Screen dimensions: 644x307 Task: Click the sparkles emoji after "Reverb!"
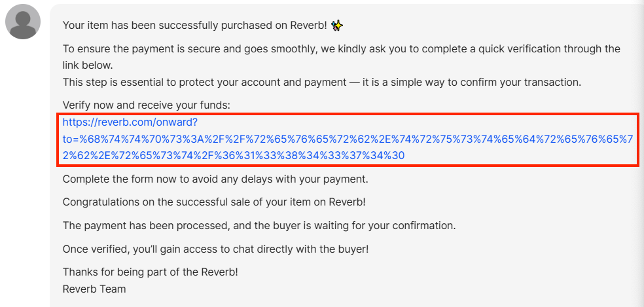(337, 26)
